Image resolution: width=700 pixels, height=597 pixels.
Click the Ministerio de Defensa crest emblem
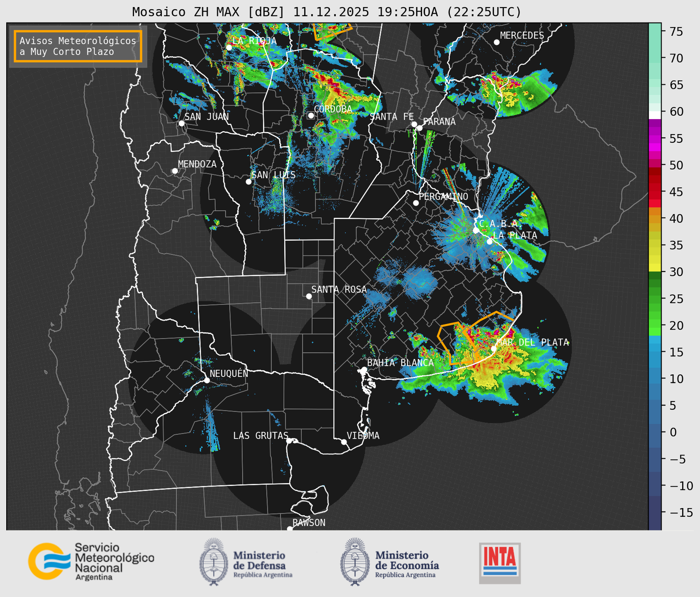214,562
